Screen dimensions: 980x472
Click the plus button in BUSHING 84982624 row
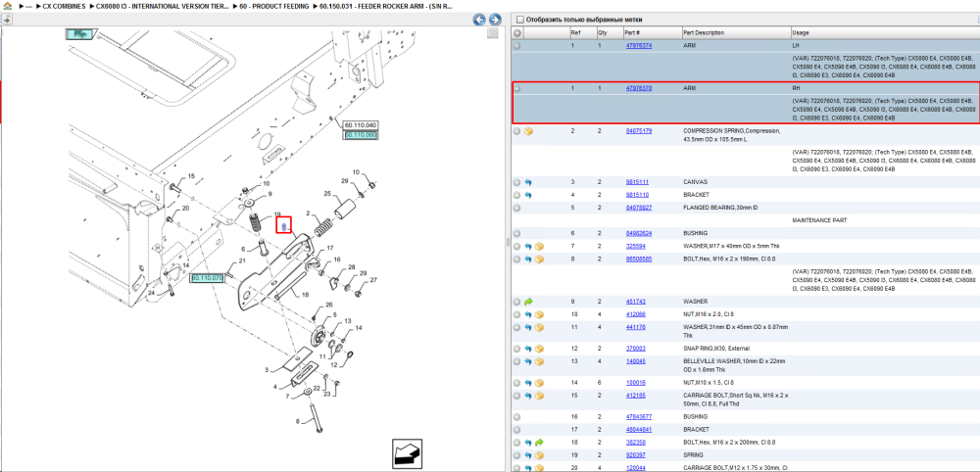tap(517, 233)
